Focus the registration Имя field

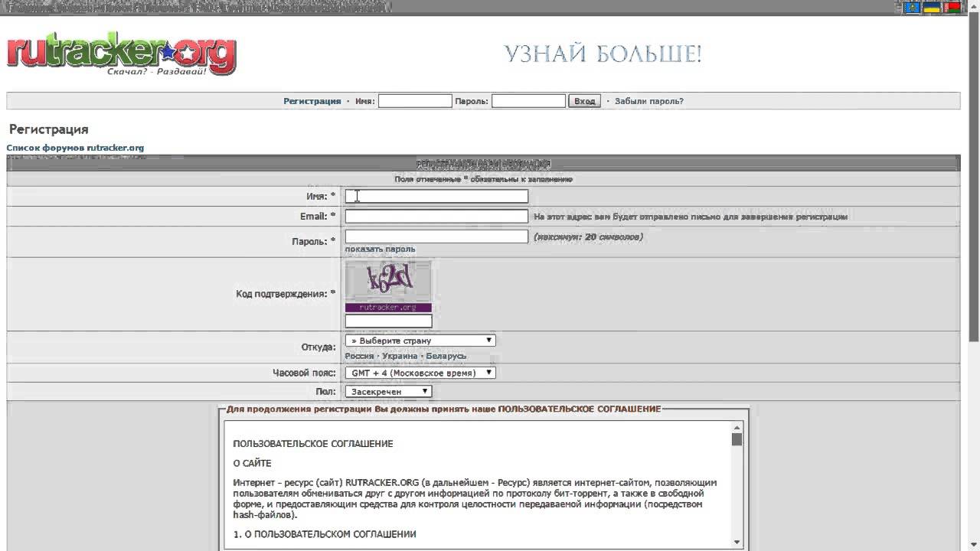pyautogui.click(x=436, y=197)
